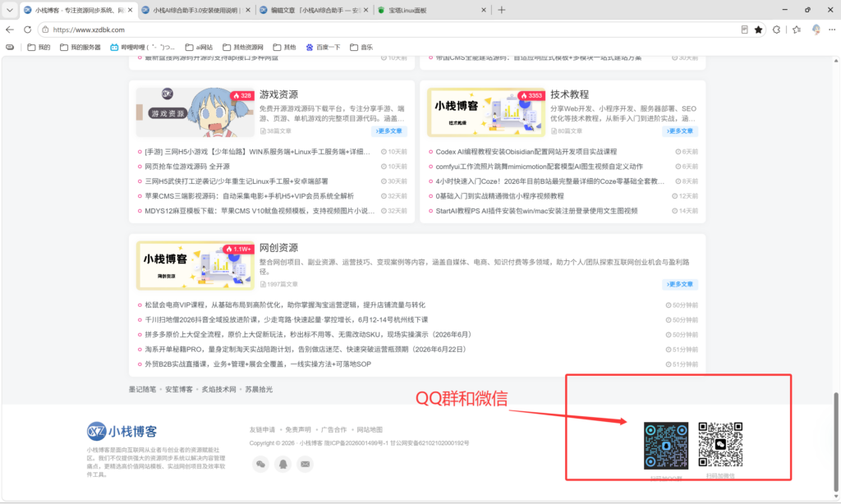The image size is (841, 504).
Task: Click the browser profile avatar icon
Action: [816, 30]
